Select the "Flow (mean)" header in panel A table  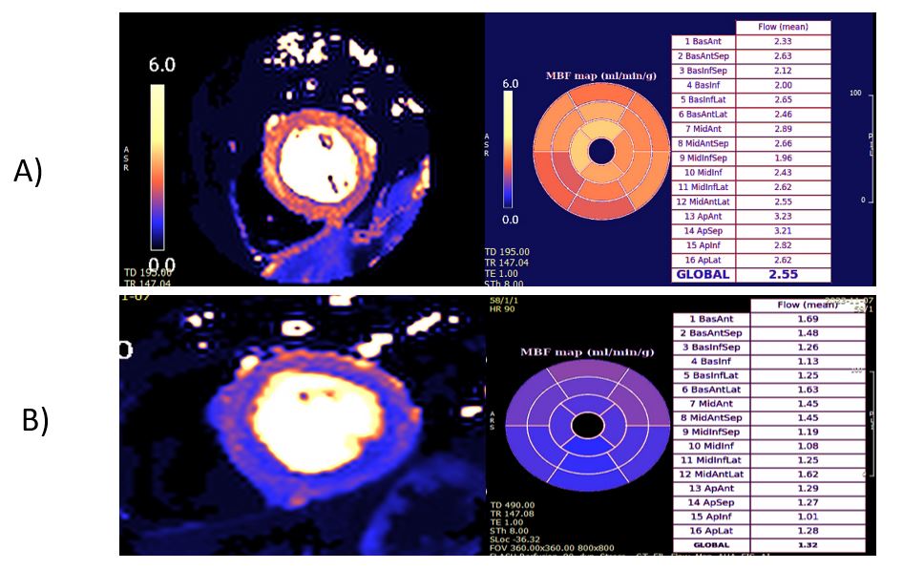[x=783, y=28]
